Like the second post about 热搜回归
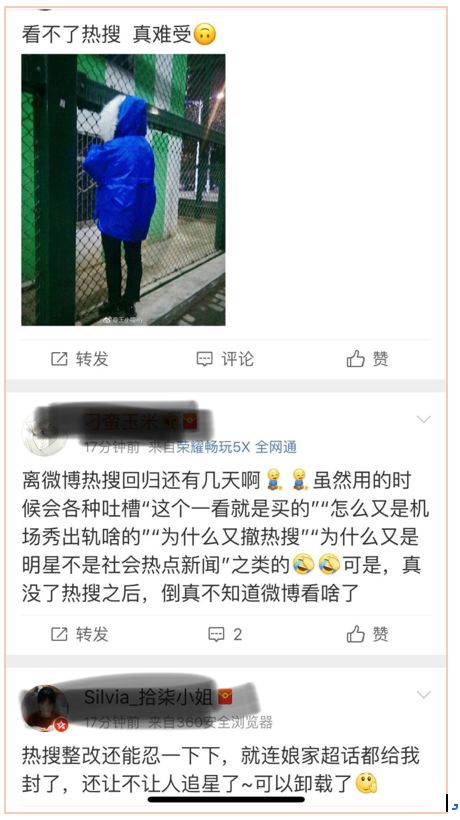This screenshot has width=460, height=820. (367, 634)
